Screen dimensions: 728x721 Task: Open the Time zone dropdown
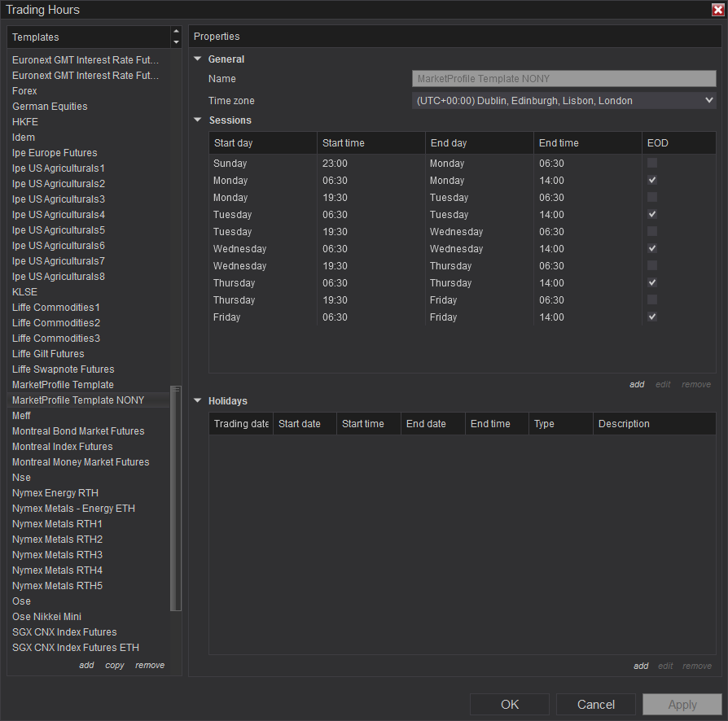[x=564, y=101]
